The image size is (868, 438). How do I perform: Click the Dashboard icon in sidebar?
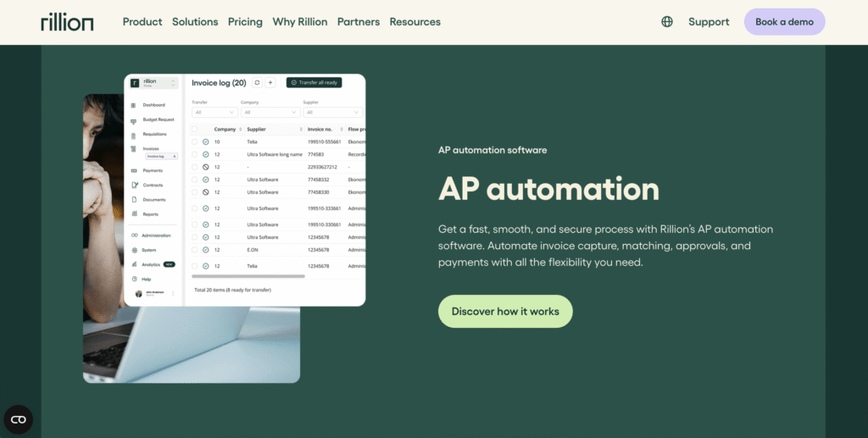point(133,105)
